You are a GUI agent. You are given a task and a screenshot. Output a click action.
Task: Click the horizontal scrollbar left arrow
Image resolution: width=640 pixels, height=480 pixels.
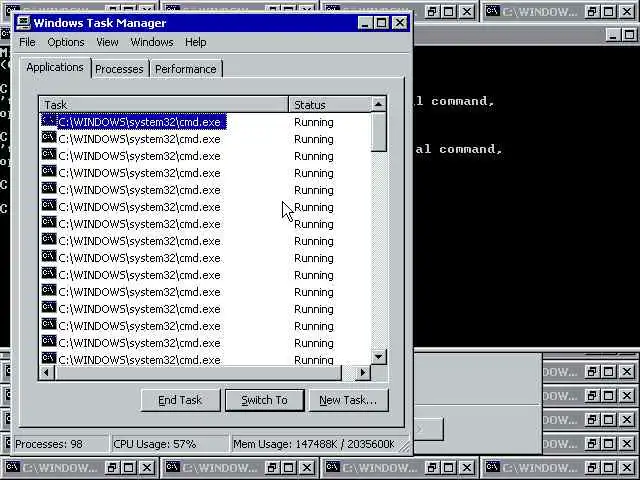point(47,372)
